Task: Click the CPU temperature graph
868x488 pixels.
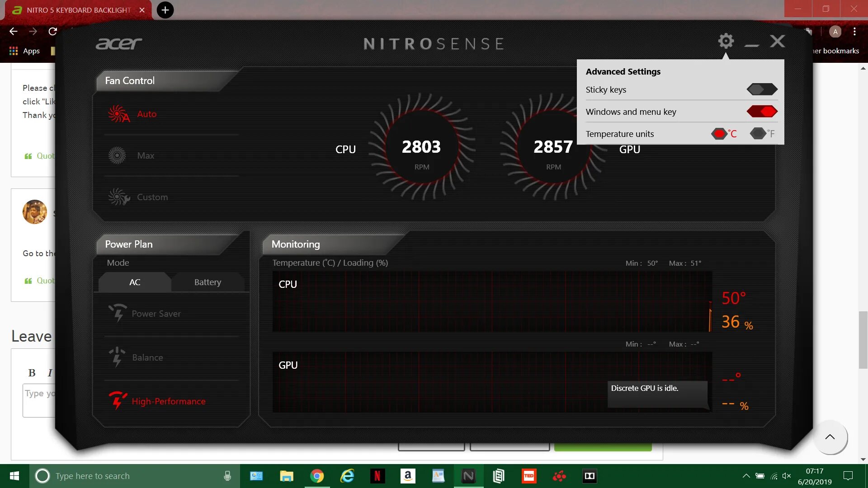Action: tap(492, 301)
